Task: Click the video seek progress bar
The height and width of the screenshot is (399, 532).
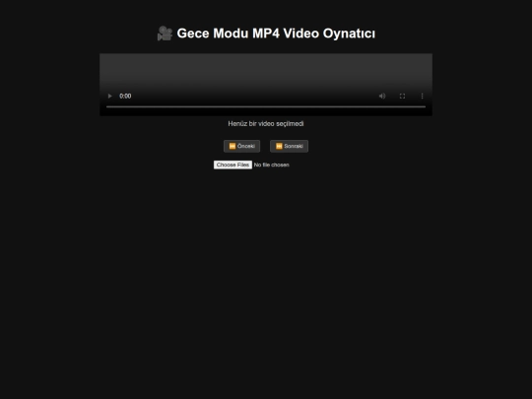Action: click(x=266, y=106)
